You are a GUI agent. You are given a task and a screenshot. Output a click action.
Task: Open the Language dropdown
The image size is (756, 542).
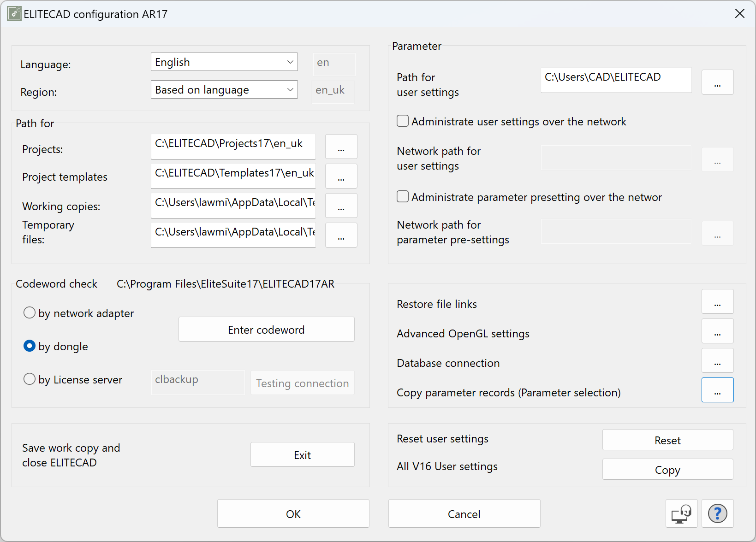tap(224, 62)
